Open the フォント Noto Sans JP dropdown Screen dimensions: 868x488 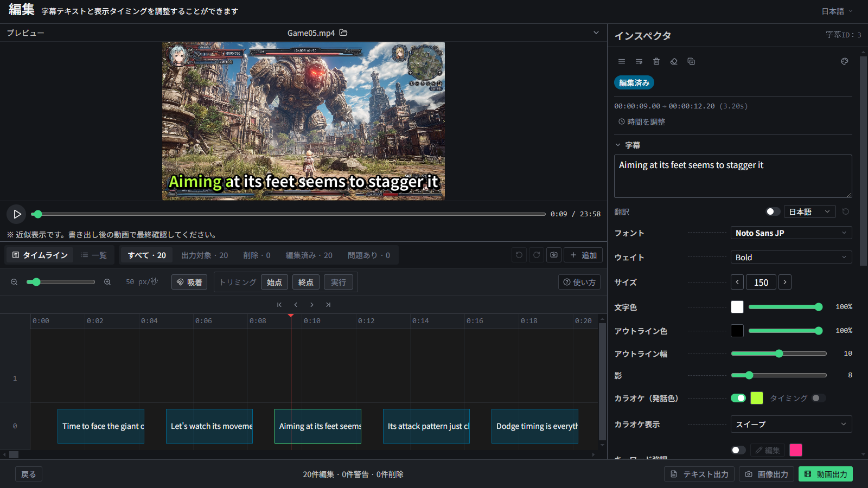pyautogui.click(x=791, y=233)
